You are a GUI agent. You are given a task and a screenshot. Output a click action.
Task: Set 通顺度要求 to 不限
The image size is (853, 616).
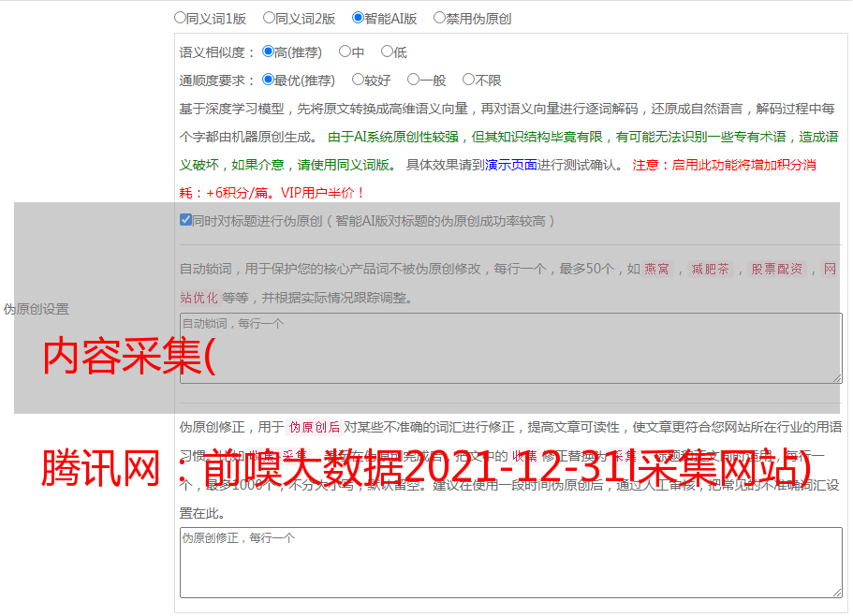tap(468, 80)
